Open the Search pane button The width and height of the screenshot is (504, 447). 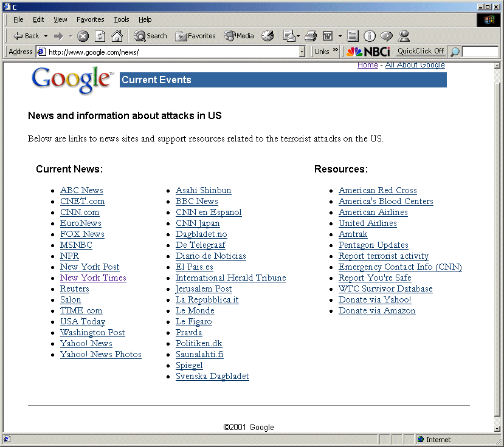pos(150,36)
